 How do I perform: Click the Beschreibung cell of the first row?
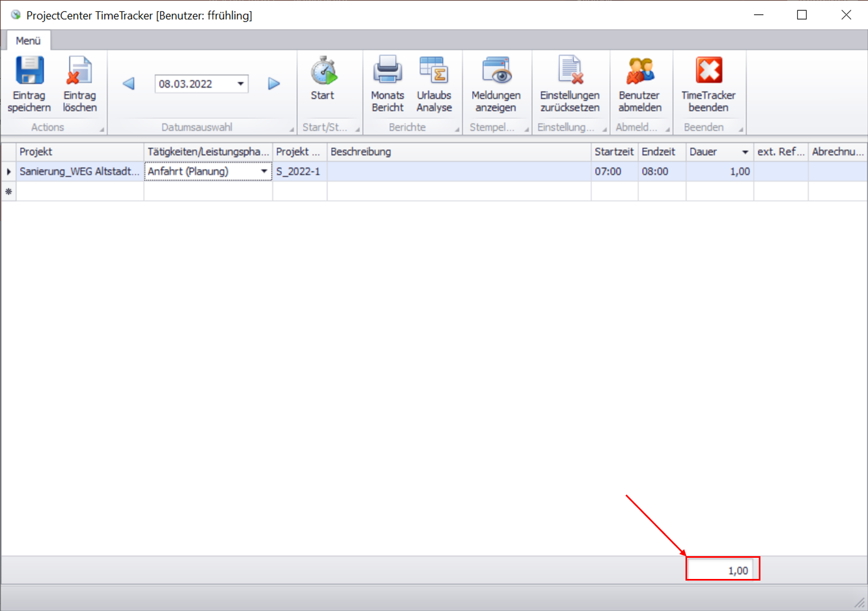[x=458, y=171]
